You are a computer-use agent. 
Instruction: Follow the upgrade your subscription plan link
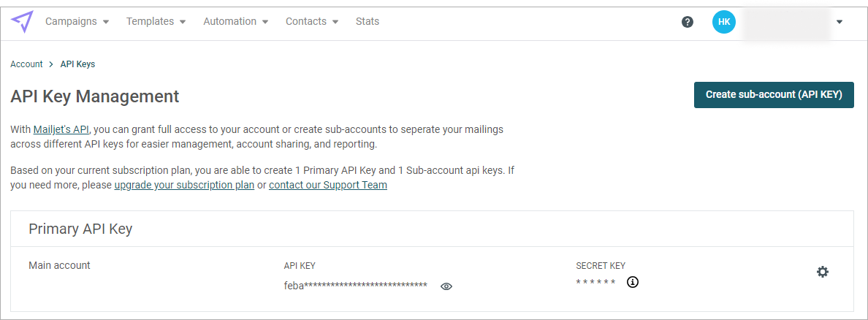pyautogui.click(x=184, y=185)
